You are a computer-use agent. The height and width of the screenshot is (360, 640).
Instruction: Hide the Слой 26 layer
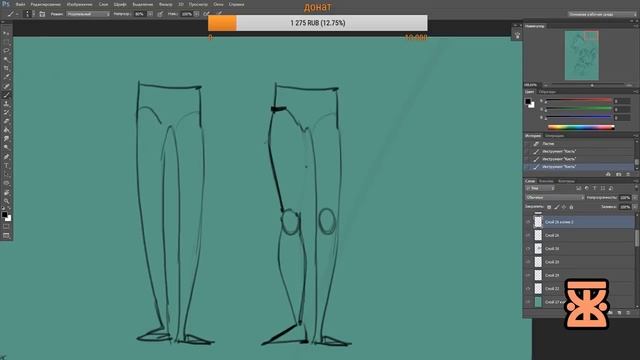[528, 235]
